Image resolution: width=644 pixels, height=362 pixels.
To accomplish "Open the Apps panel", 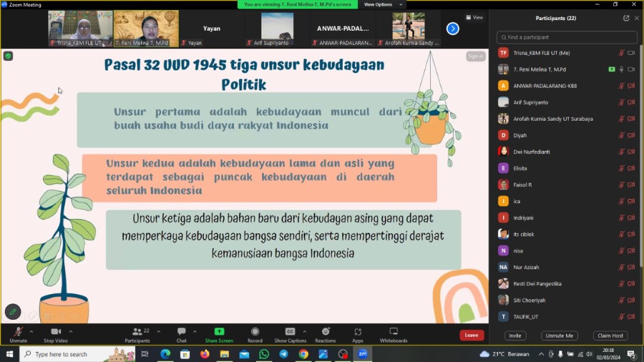I will [357, 334].
